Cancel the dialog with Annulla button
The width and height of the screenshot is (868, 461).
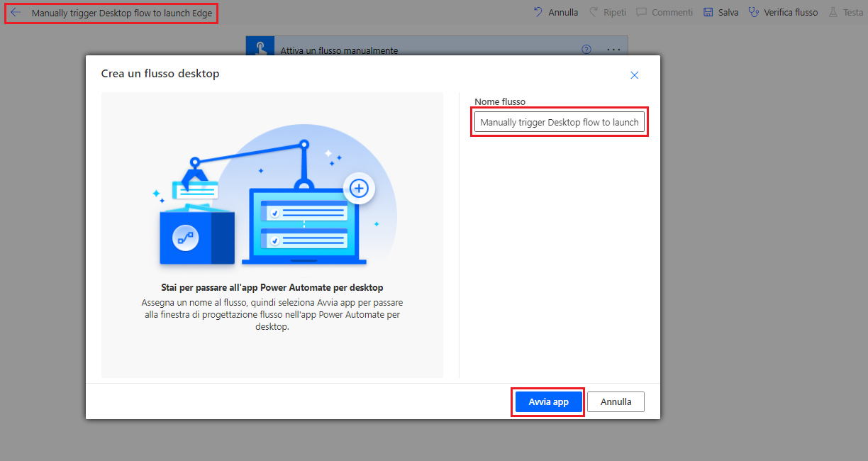pyautogui.click(x=616, y=401)
